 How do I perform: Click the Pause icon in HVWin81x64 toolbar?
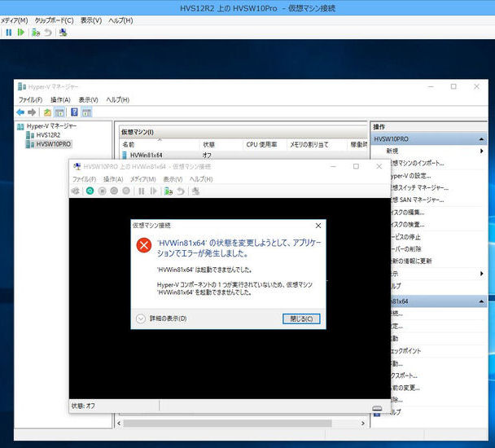[141, 191]
